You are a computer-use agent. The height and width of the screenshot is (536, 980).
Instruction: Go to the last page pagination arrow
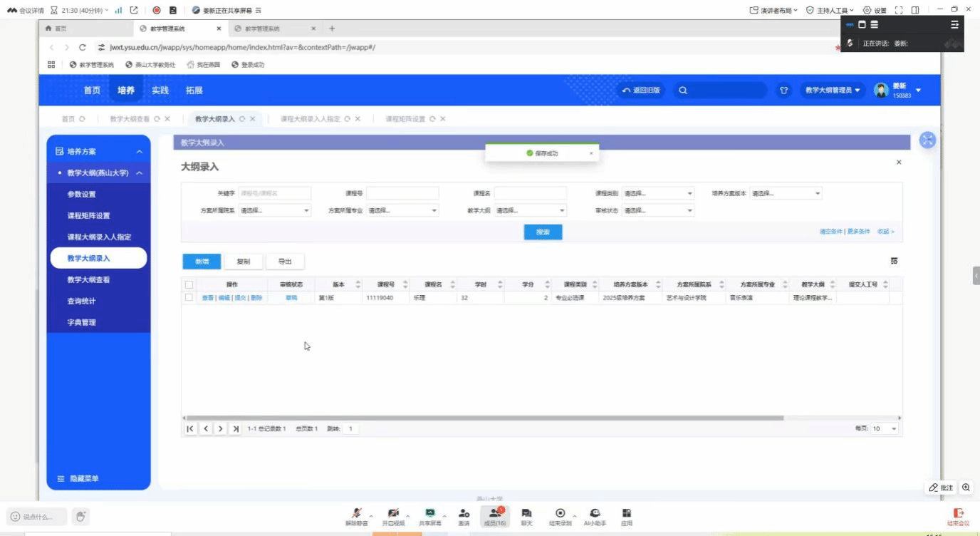tap(236, 429)
